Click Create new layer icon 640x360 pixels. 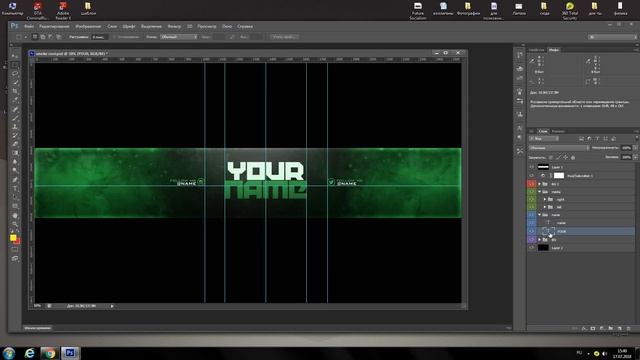pyautogui.click(x=620, y=328)
